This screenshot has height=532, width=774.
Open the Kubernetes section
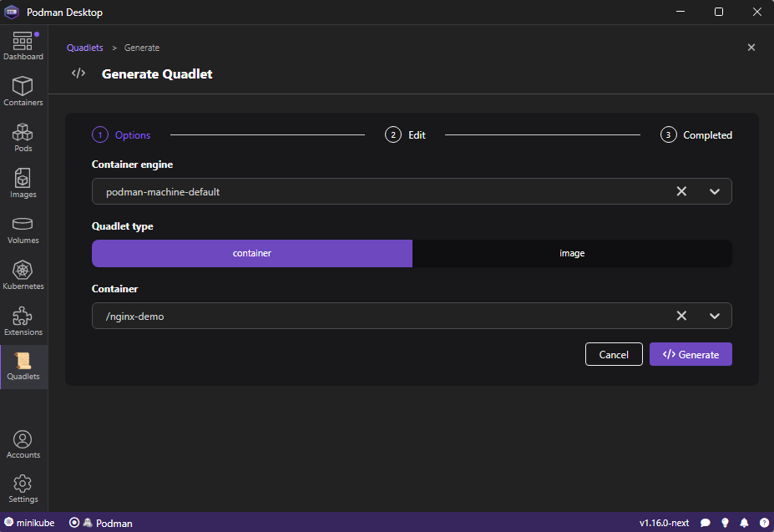pos(23,275)
